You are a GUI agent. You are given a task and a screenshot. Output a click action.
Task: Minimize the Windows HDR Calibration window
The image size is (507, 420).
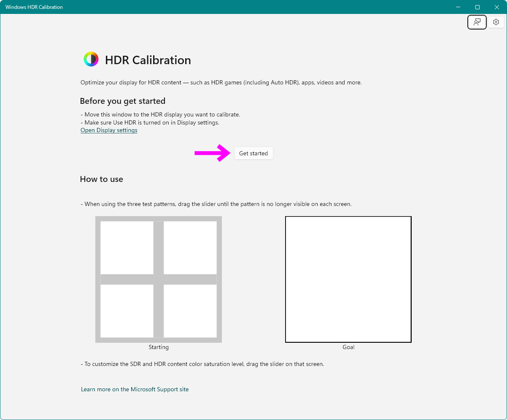(458, 7)
